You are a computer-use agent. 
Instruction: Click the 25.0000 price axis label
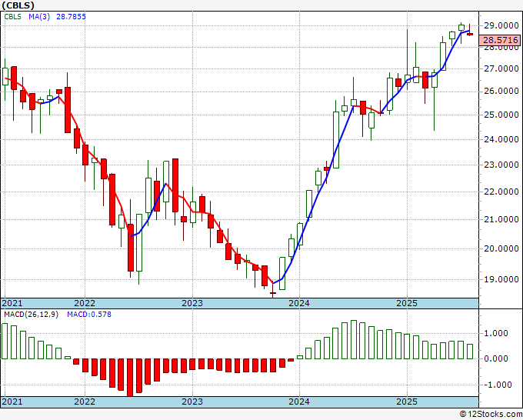(x=501, y=115)
